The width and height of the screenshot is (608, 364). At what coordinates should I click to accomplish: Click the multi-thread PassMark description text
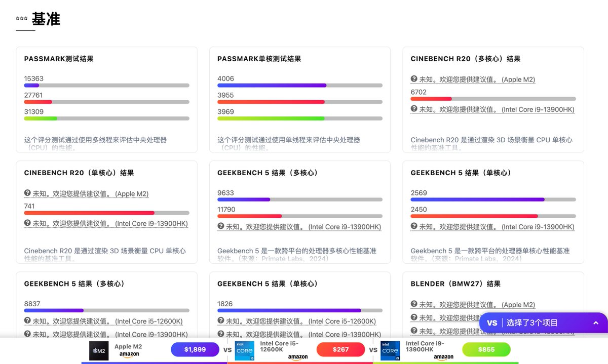click(x=96, y=144)
